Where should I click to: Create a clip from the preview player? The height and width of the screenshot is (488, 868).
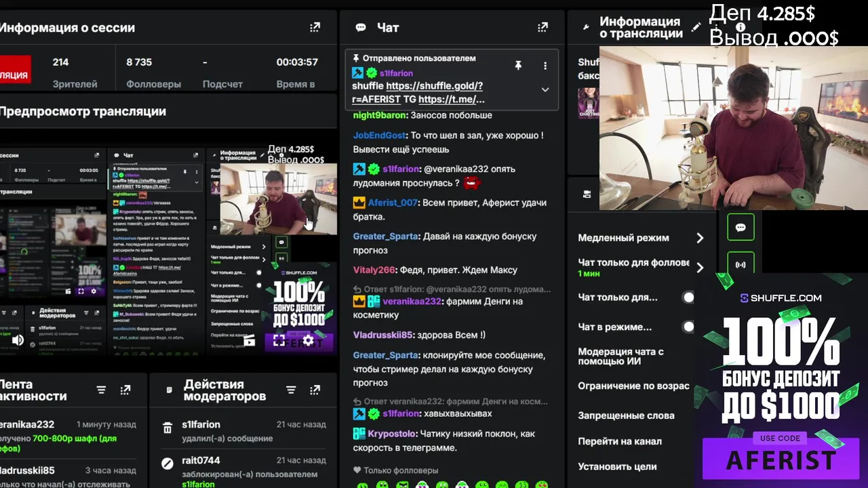[x=250, y=341]
